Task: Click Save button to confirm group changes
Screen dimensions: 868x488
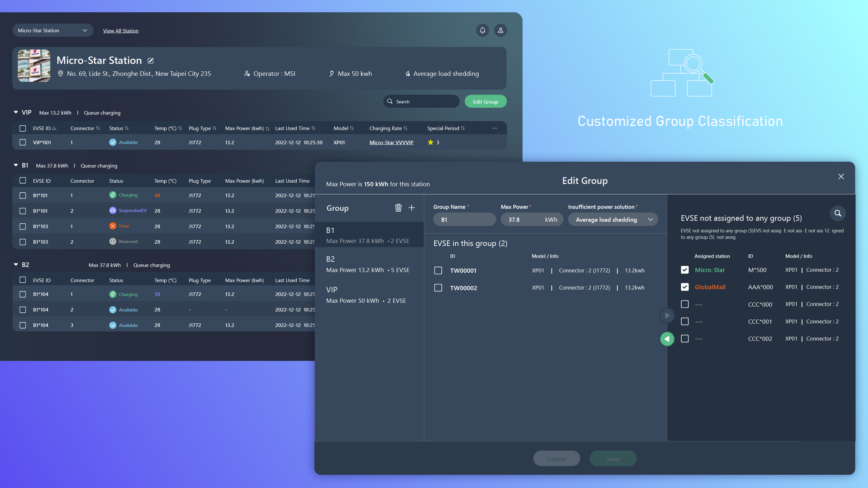Action: 613,458
